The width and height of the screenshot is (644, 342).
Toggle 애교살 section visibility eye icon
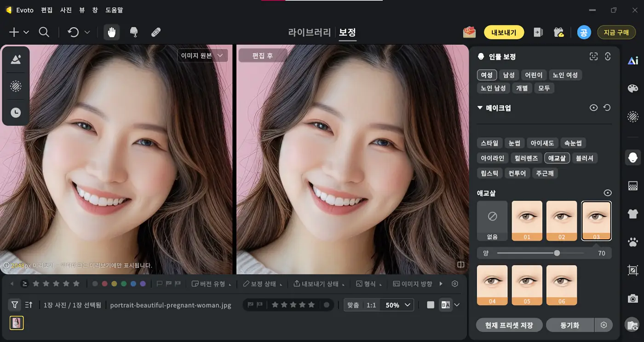coord(608,193)
